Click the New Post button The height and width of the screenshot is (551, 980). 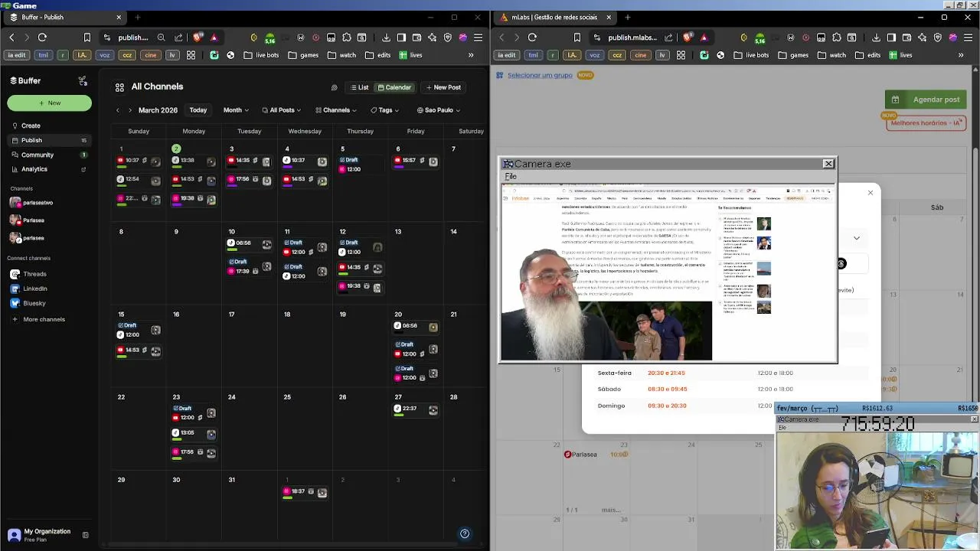[443, 87]
